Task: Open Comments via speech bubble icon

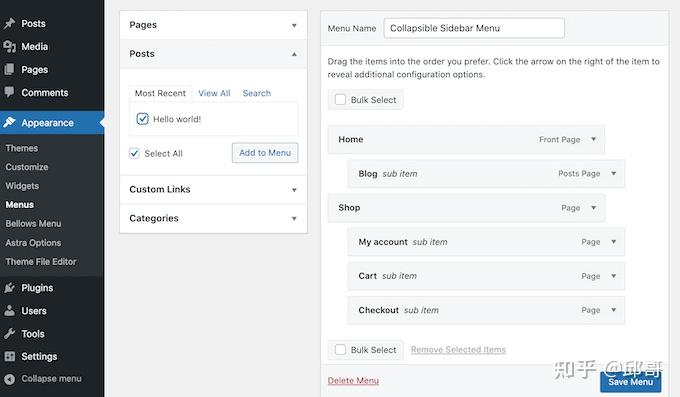Action: pyautogui.click(x=9, y=92)
